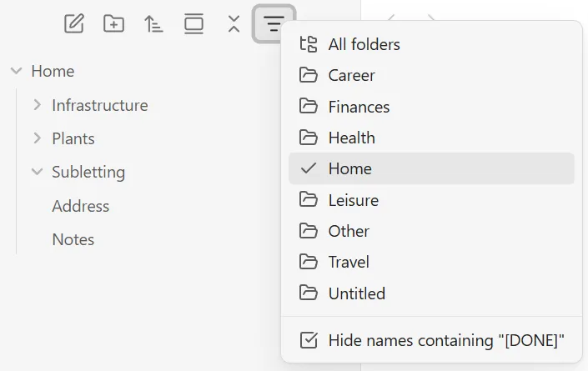
Task: Choose Career in the folder menu
Action: coord(431,75)
